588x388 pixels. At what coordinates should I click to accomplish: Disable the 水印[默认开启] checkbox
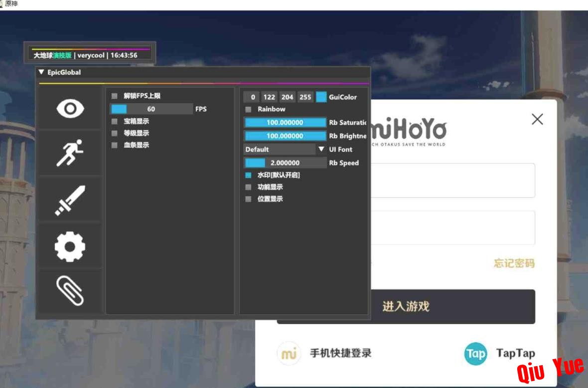pos(248,175)
